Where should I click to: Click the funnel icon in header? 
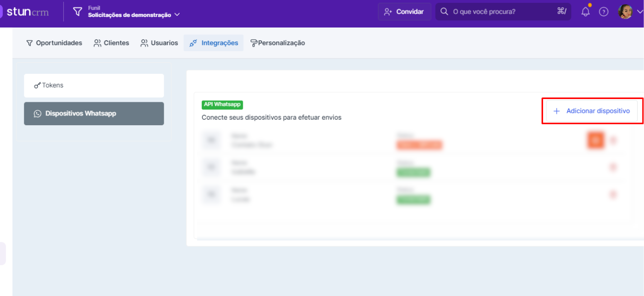tap(78, 12)
